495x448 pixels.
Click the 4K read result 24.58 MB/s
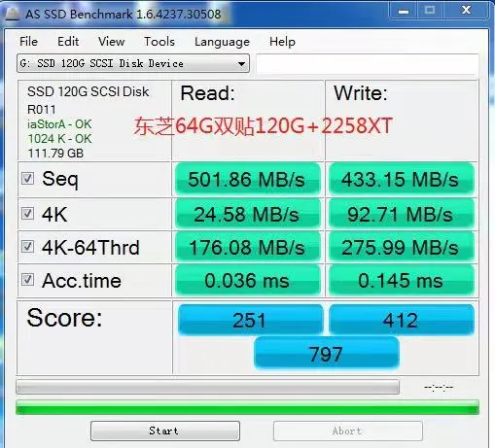248,214
